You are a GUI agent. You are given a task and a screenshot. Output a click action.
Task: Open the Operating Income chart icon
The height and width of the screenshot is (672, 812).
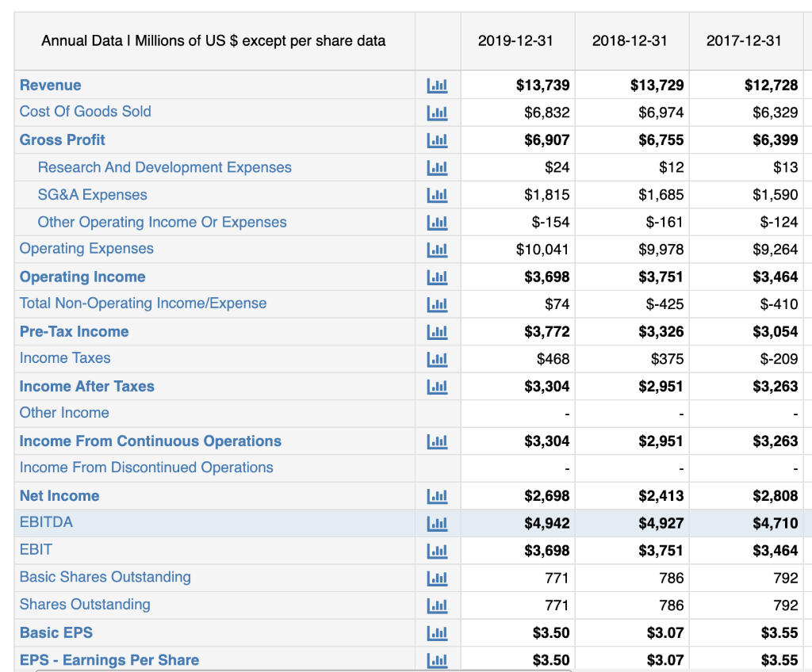coord(438,277)
